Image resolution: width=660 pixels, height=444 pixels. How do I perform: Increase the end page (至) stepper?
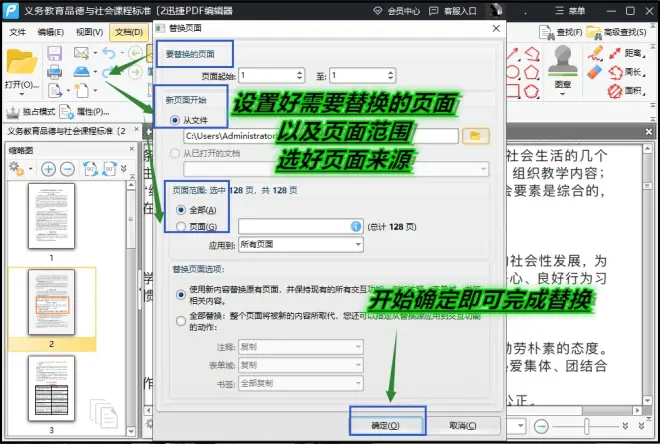coord(391,72)
